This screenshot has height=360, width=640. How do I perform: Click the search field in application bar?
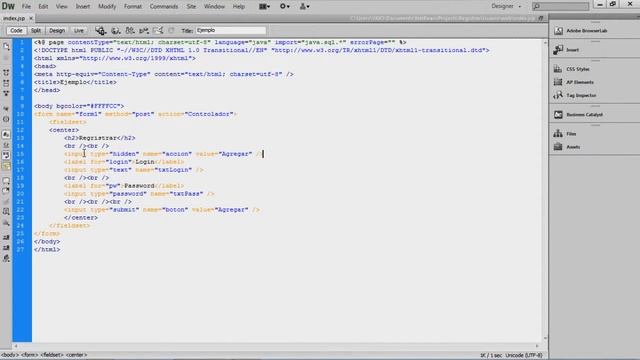click(560, 7)
